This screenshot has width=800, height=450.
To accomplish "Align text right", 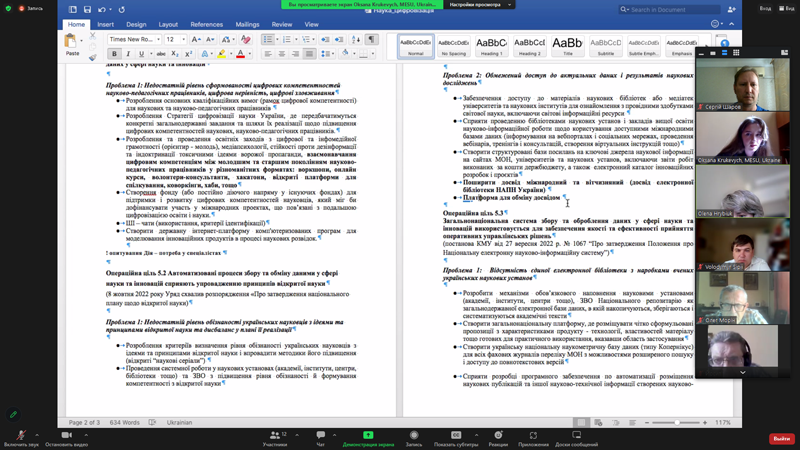I will 295,54.
